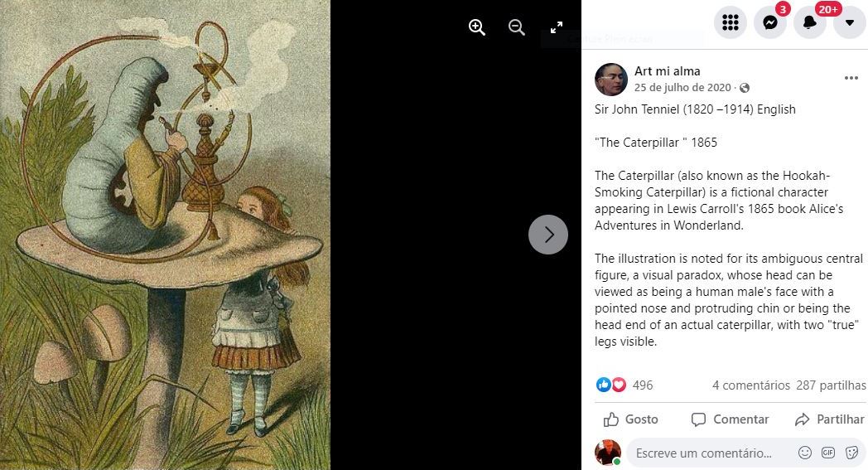The width and height of the screenshot is (868, 470).
Task: Open the Art mi alma profile picture
Action: pos(611,80)
